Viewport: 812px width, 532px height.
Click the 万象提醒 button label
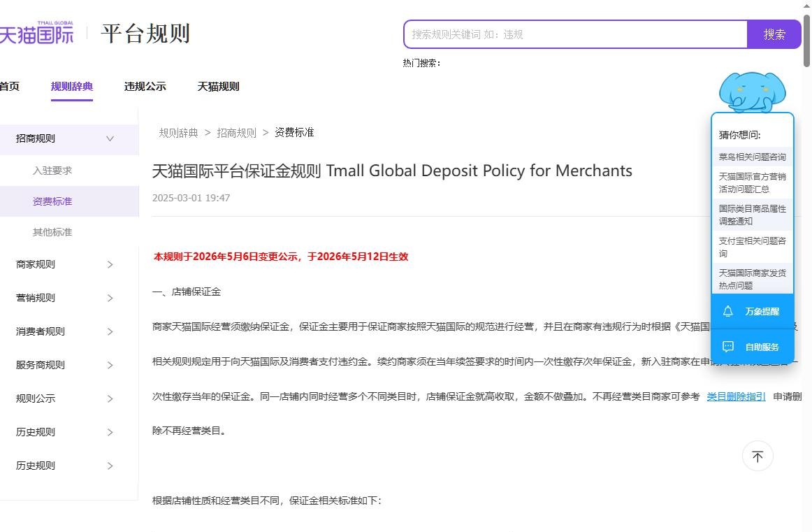[762, 311]
